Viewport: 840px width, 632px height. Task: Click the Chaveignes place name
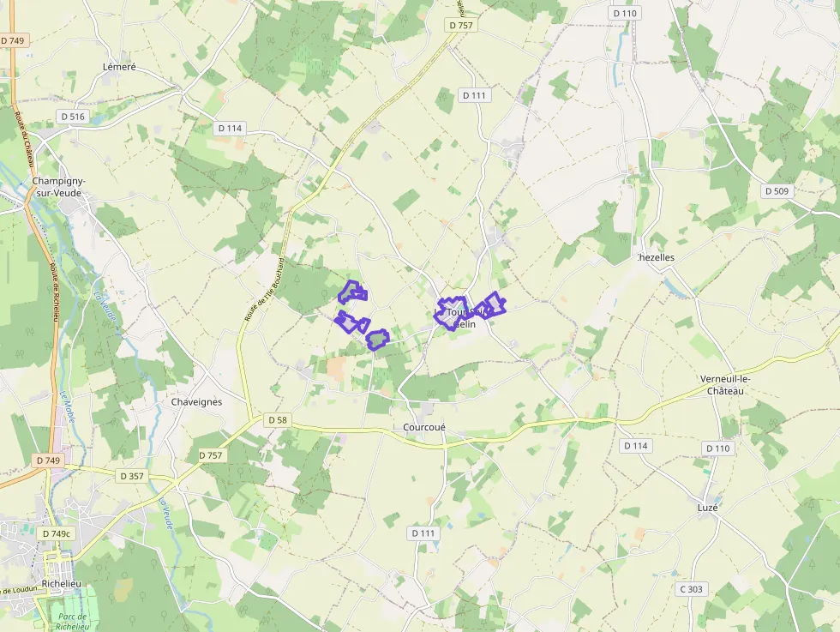pos(196,402)
